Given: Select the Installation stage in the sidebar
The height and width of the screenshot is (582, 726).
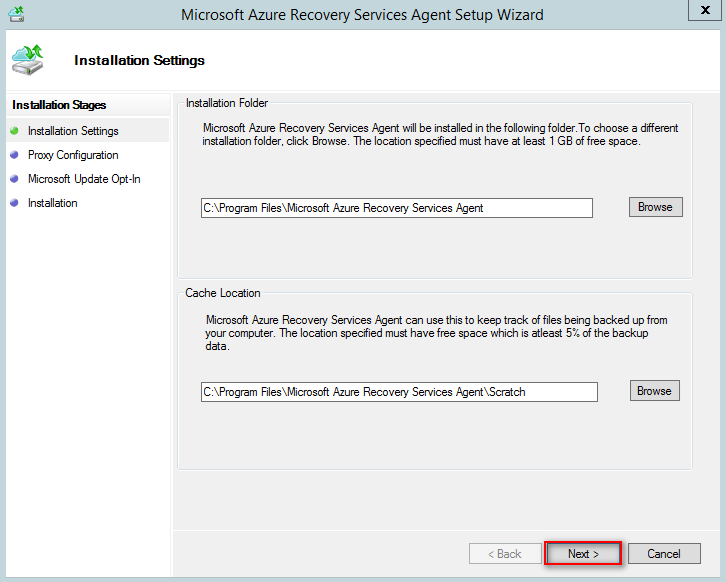Looking at the screenshot, I should click(x=53, y=203).
